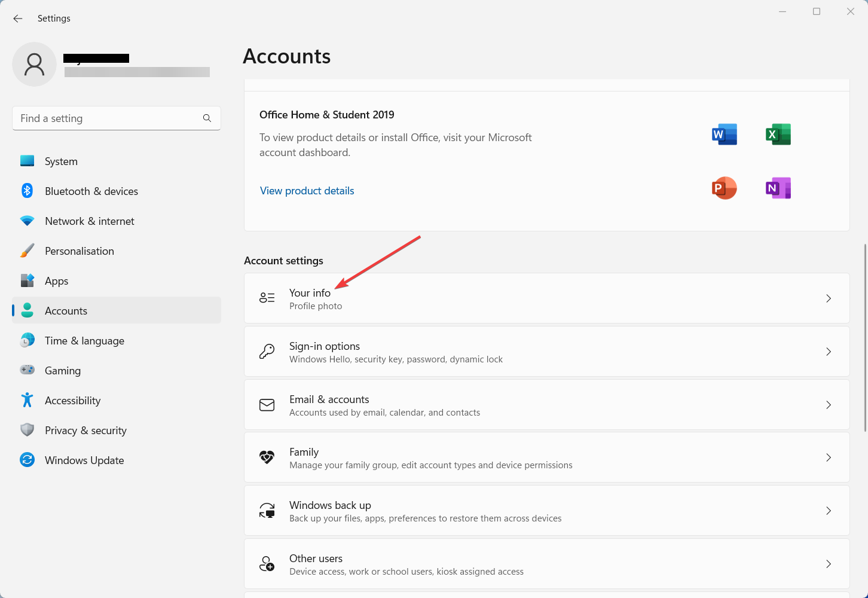Click the user profile avatar icon

(34, 64)
